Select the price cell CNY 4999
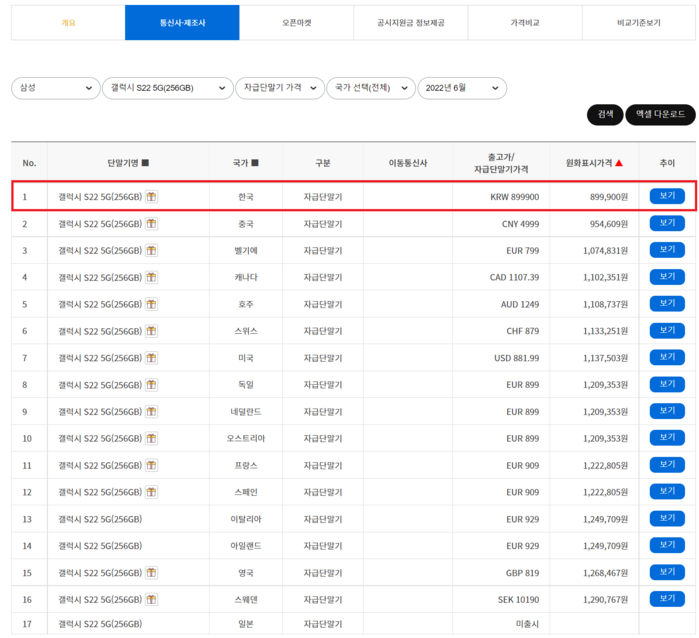699x638 pixels. point(520,224)
